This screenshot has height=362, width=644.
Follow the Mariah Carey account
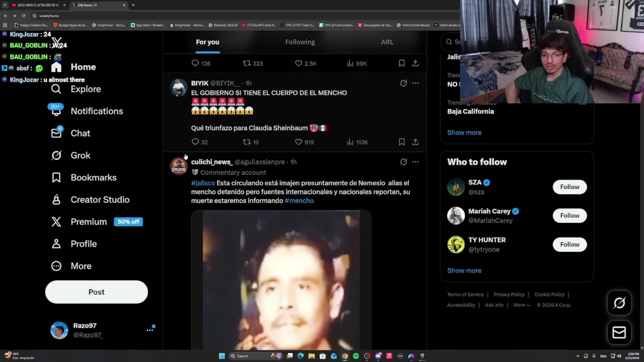pyautogui.click(x=570, y=216)
